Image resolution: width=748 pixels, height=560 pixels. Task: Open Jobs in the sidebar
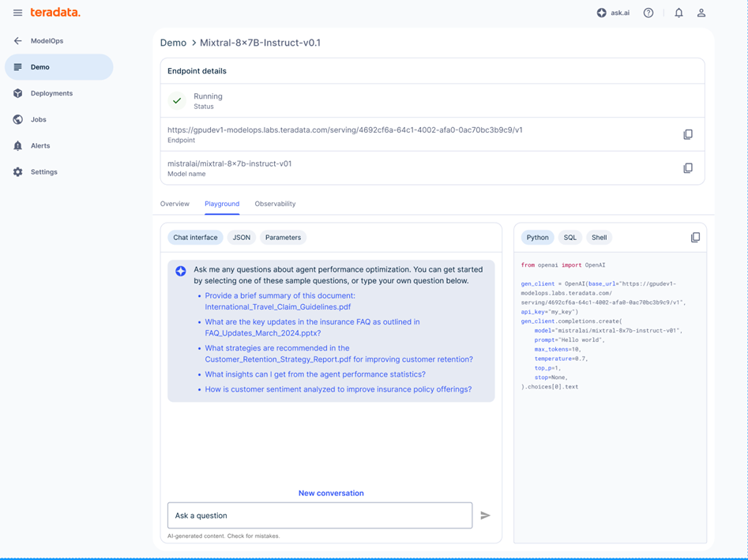pyautogui.click(x=59, y=120)
